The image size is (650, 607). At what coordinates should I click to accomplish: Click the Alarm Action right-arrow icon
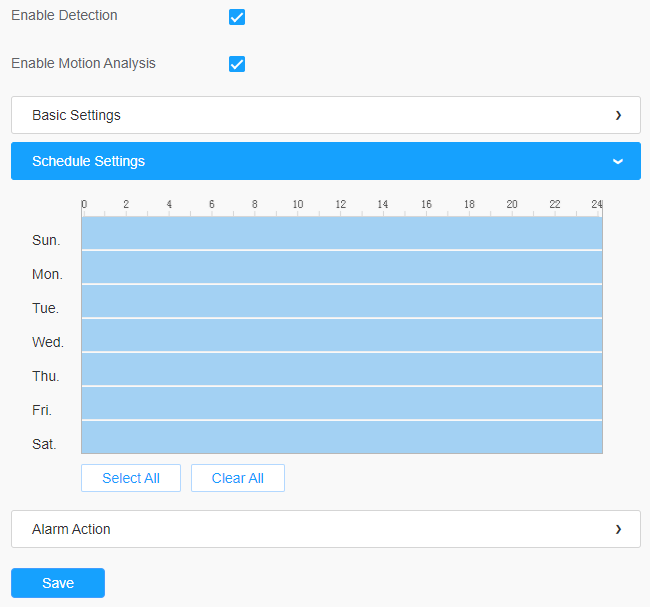[618, 529]
